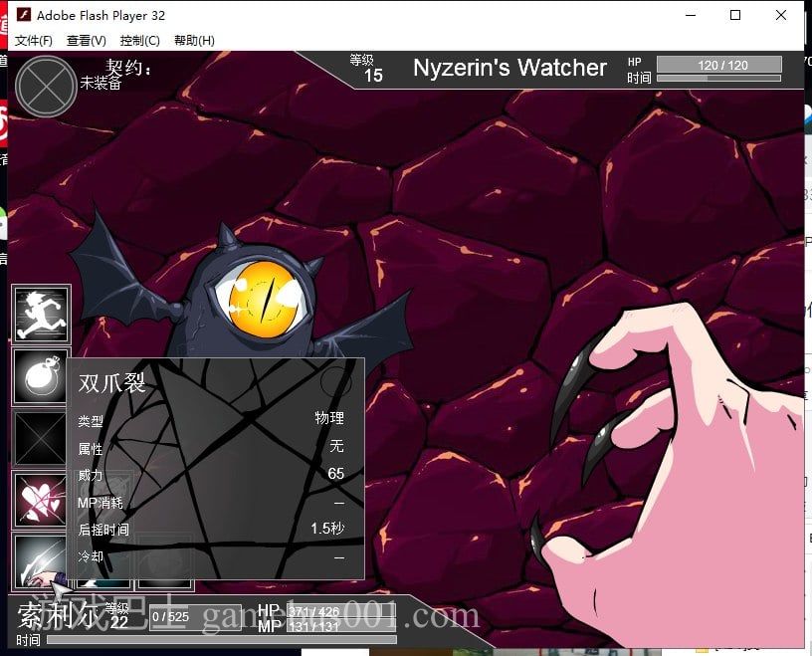Click the 冷却 cooldown label

tap(91, 556)
